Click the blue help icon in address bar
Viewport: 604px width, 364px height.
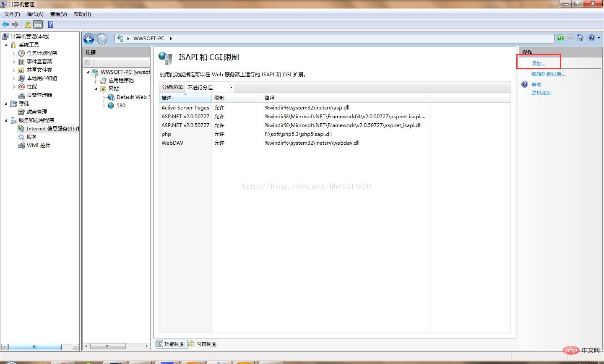[x=591, y=38]
